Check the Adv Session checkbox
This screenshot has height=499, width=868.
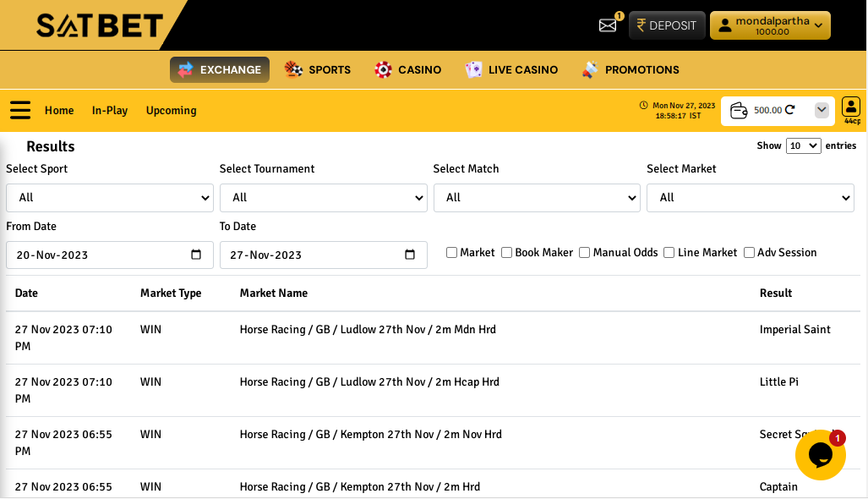click(749, 253)
